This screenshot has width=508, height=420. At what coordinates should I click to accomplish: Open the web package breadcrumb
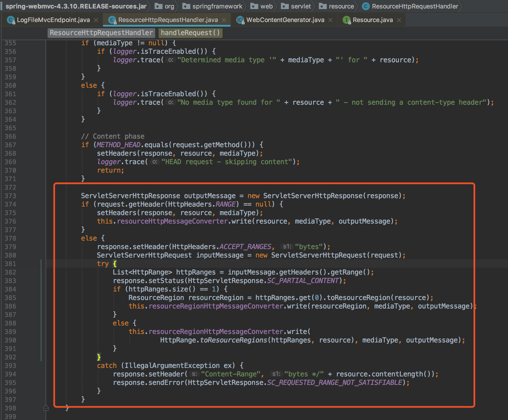click(266, 6)
